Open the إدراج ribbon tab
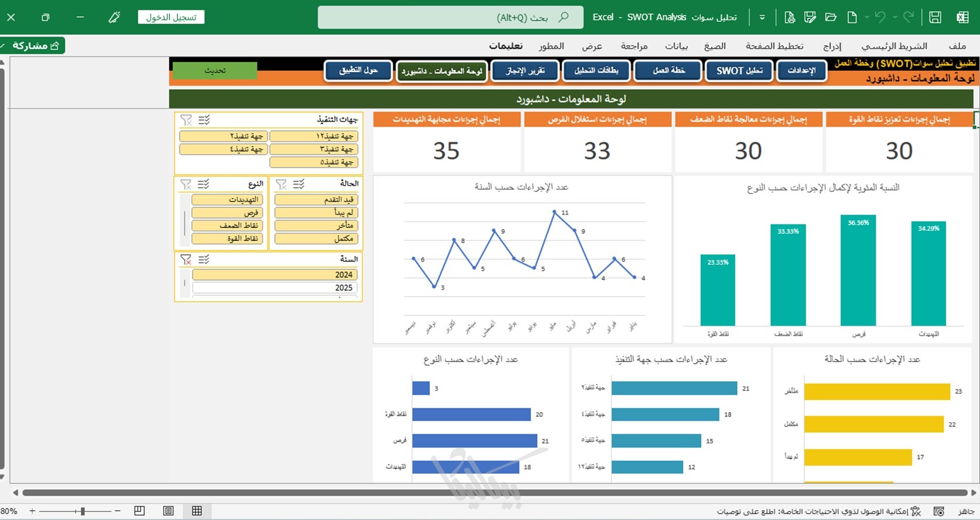Image resolution: width=980 pixels, height=520 pixels. pos(832,46)
